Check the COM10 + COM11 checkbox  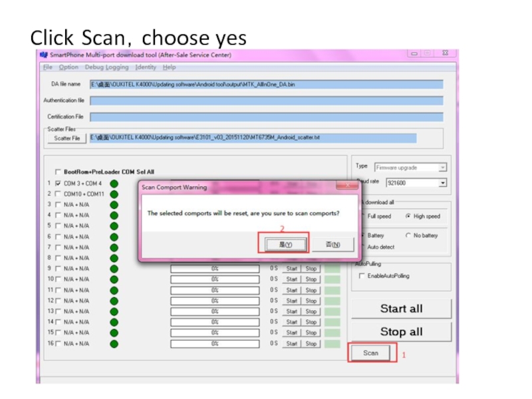click(58, 194)
